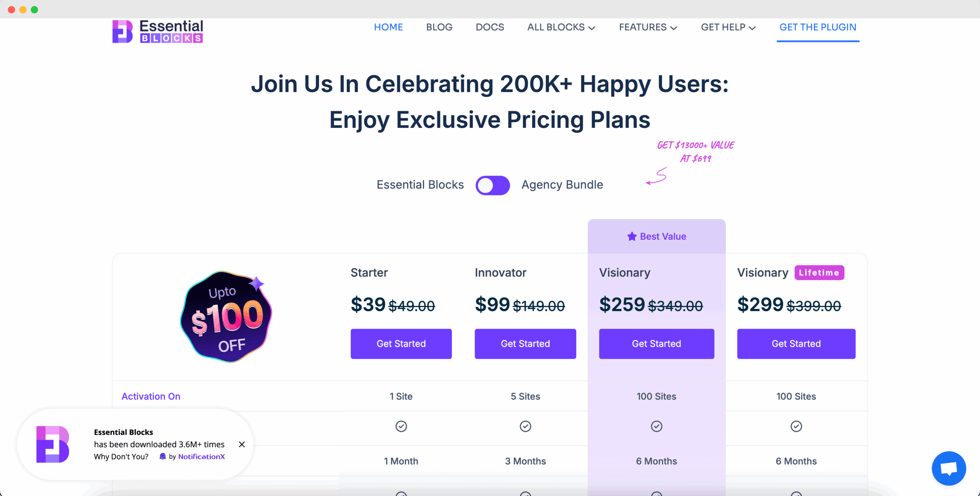Click the Innovator plan checkmark icon
This screenshot has height=496, width=980.
[x=525, y=426]
